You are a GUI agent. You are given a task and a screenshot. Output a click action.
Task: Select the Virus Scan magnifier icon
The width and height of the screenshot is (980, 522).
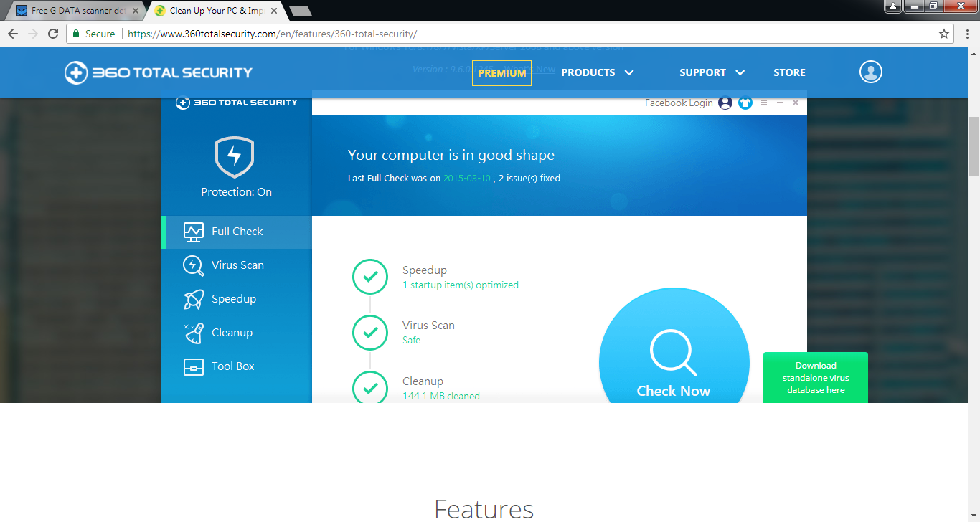point(194,265)
